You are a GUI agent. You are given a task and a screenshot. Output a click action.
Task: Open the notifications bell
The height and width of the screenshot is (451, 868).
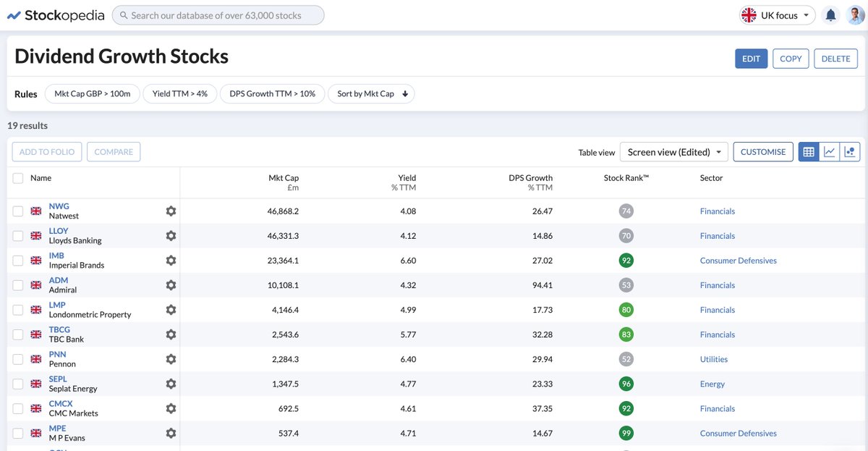pyautogui.click(x=831, y=15)
